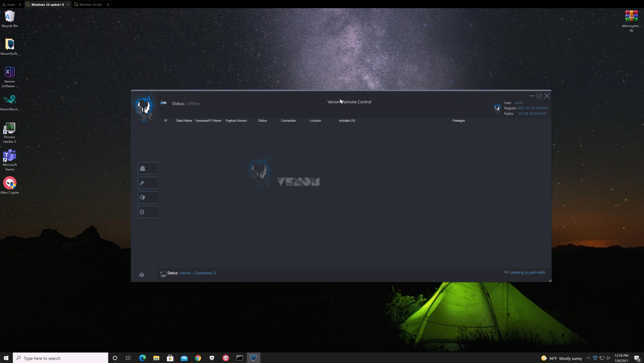Click the Installed OS column header
Image resolution: width=644 pixels, height=363 pixels.
pyautogui.click(x=347, y=121)
